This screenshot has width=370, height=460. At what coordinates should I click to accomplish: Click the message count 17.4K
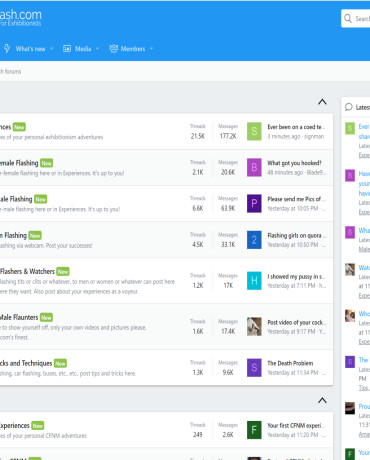pos(228,331)
